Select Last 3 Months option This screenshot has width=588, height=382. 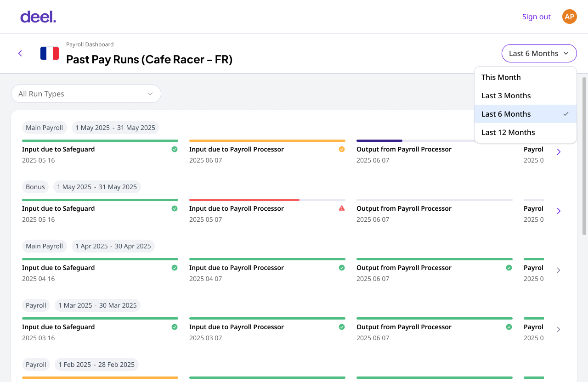pyautogui.click(x=526, y=95)
